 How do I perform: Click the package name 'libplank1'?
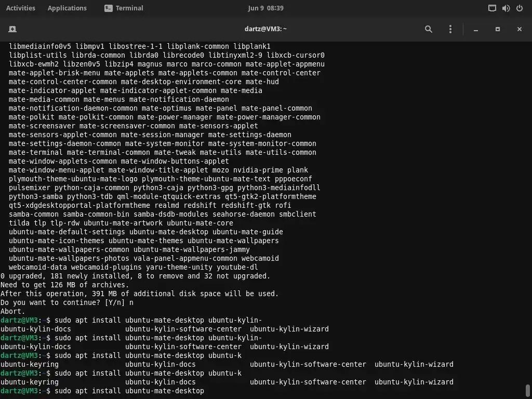(x=252, y=47)
